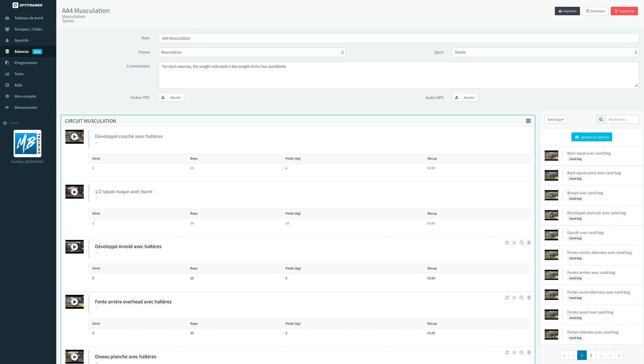This screenshot has height=364, width=644.
Task: Click the Commentaire text area
Action: [398, 75]
